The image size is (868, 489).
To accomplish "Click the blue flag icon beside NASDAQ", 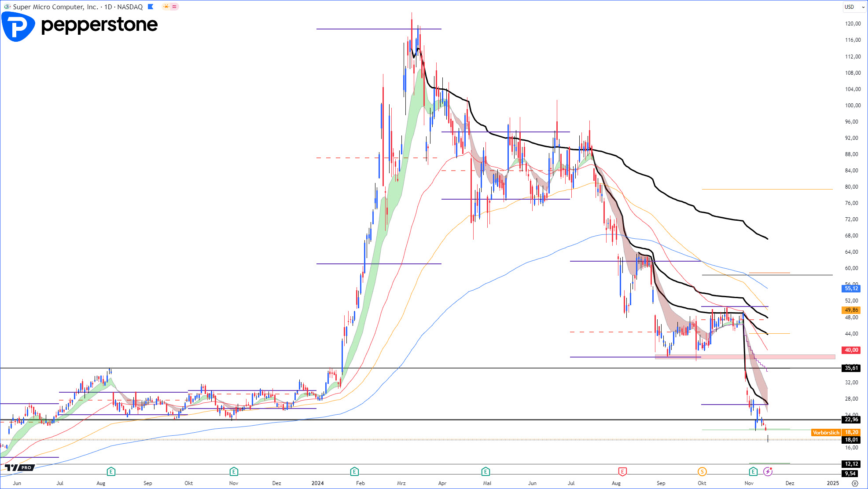I will click(x=151, y=7).
